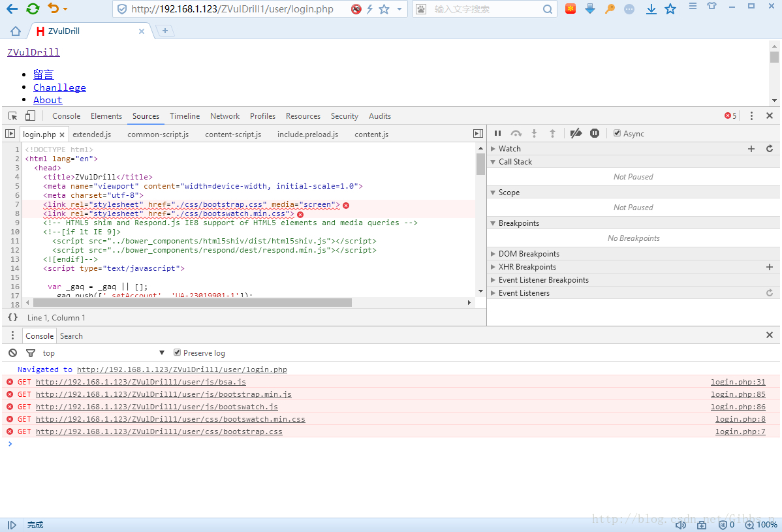Show the file navigator pane
The image size is (782, 532).
pos(10,134)
